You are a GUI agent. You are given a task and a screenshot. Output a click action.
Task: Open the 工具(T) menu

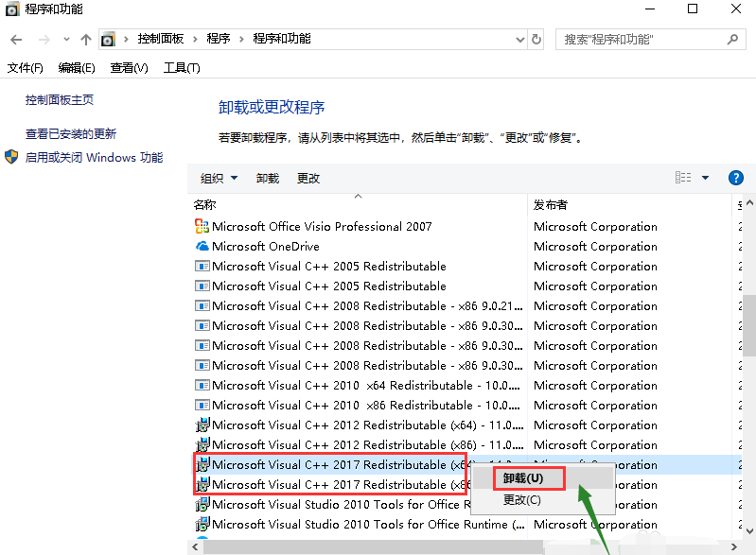[x=182, y=68]
